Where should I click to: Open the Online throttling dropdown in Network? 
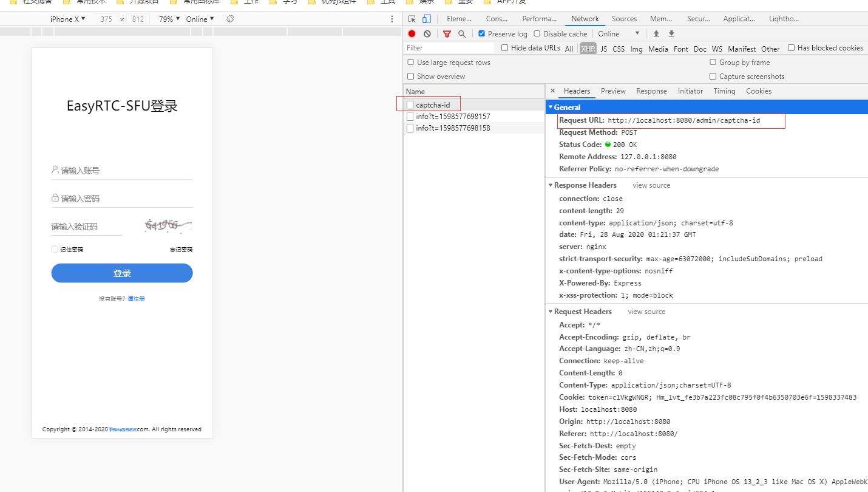[618, 34]
